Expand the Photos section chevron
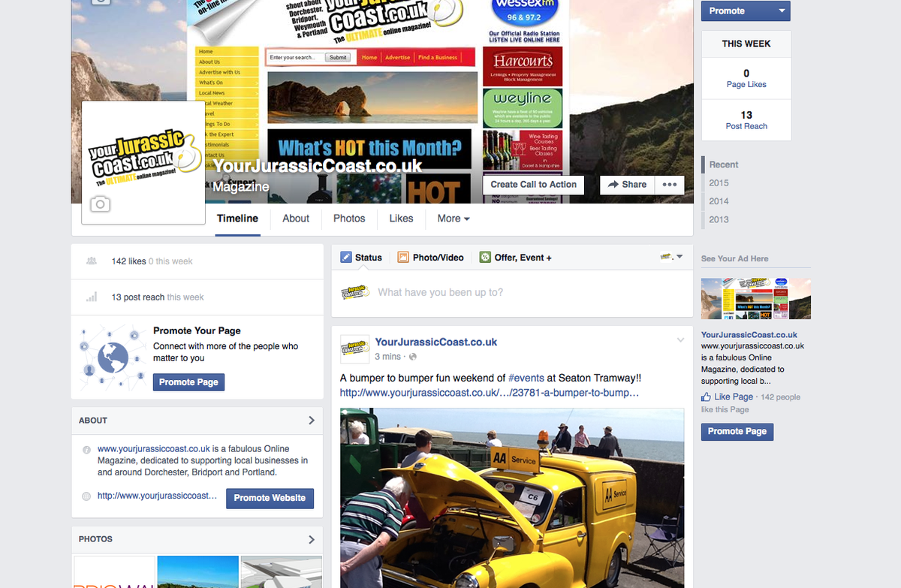The width and height of the screenshot is (901, 588). (312, 539)
